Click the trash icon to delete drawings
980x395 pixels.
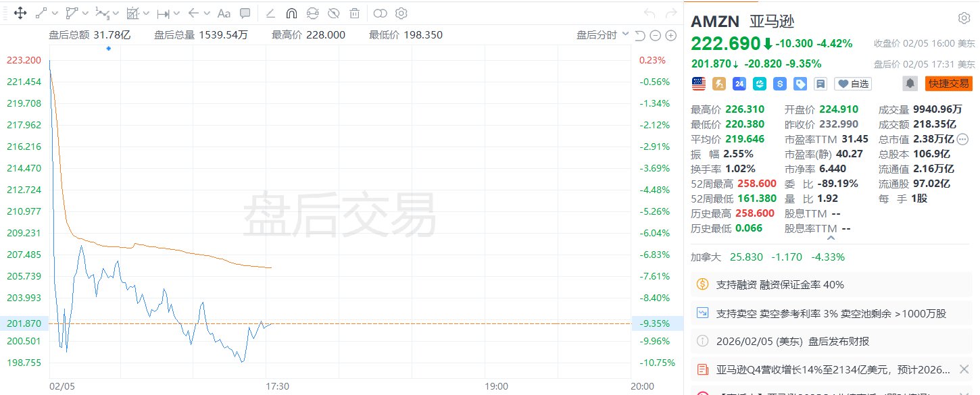click(x=355, y=13)
